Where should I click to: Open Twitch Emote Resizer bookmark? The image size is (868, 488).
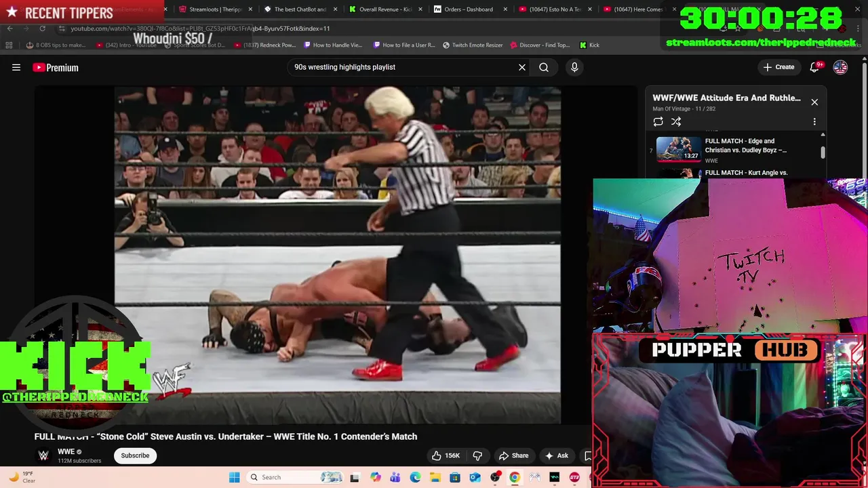tap(473, 45)
